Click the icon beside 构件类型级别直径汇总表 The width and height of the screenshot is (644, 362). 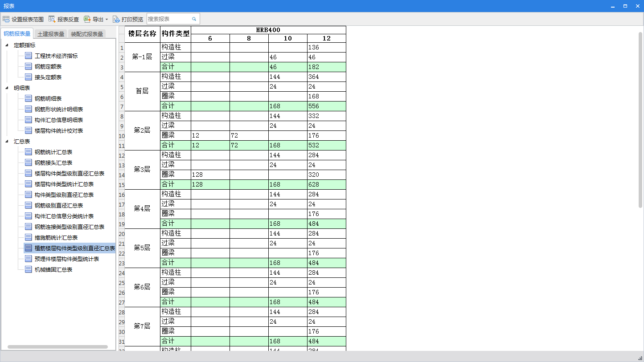[29, 195]
